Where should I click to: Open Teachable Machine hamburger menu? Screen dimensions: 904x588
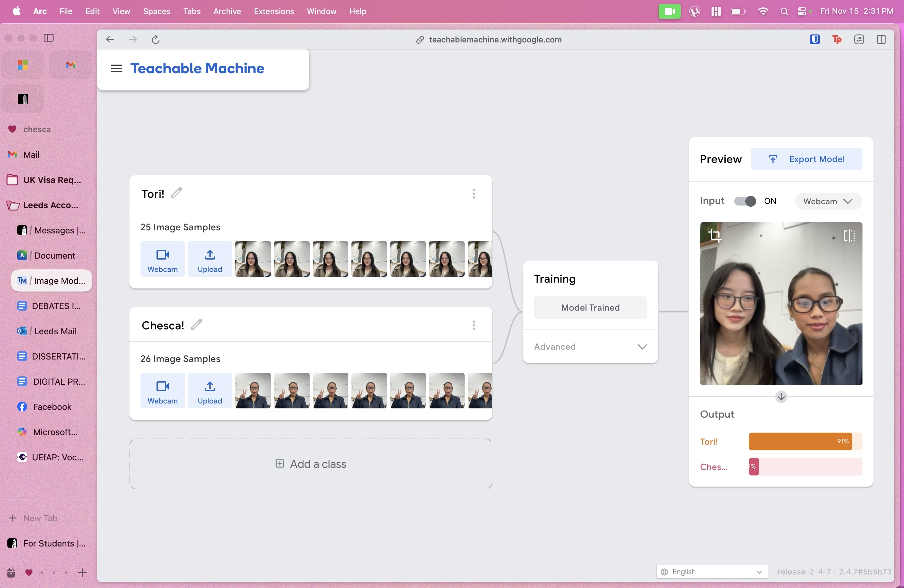(117, 68)
